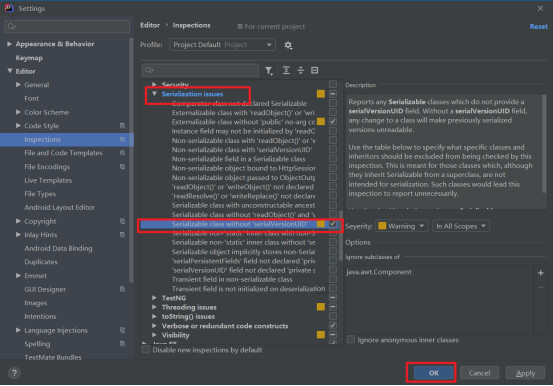The image size is (553, 386).
Task: Click the Expand All inspections icon
Action: point(286,70)
